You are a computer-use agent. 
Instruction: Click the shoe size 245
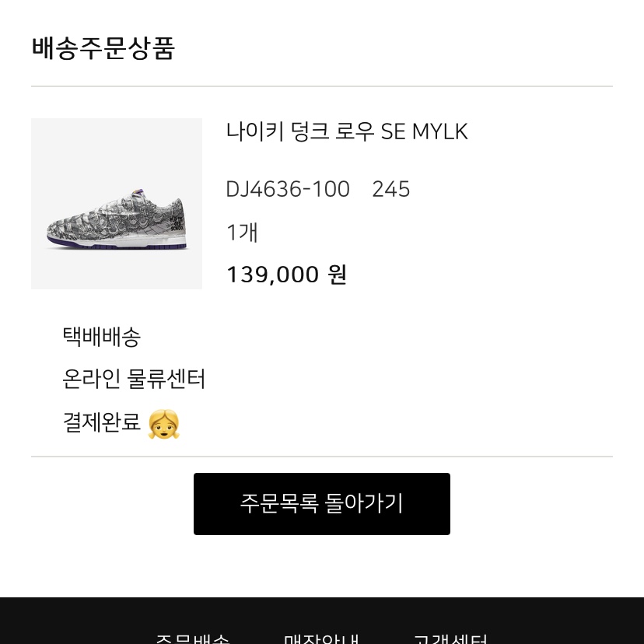pos(390,189)
